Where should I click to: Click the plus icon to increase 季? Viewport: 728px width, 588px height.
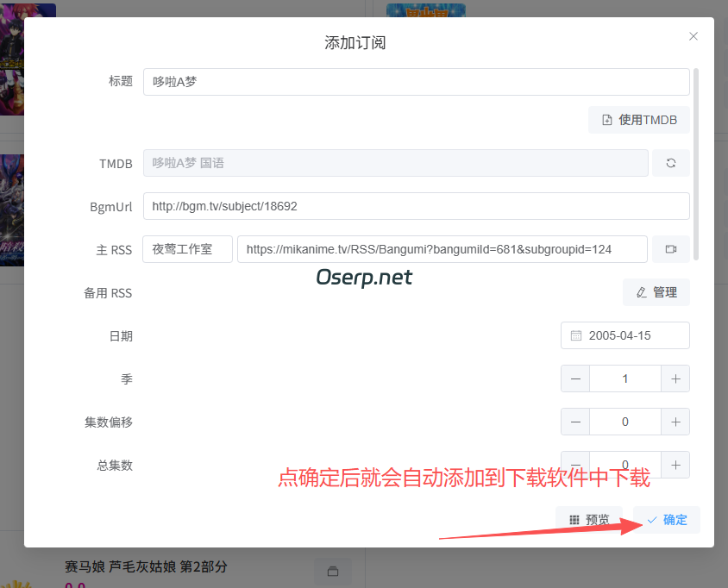tap(675, 378)
